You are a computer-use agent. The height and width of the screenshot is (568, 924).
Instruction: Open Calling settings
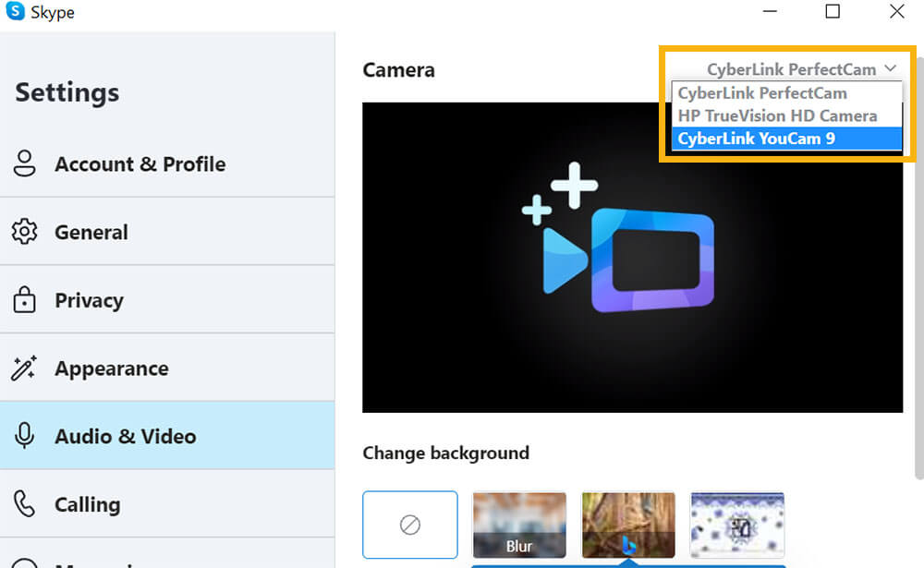pos(167,504)
